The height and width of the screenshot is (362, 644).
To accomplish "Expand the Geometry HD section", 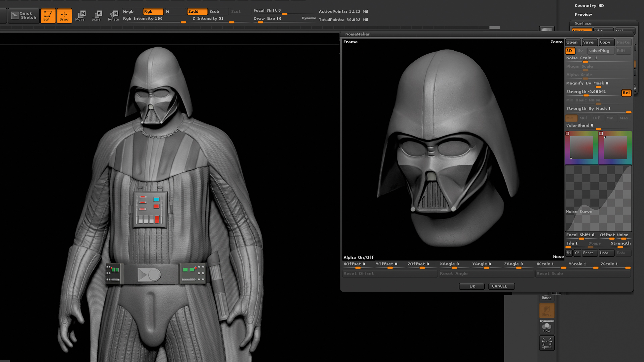I will pos(589,5).
